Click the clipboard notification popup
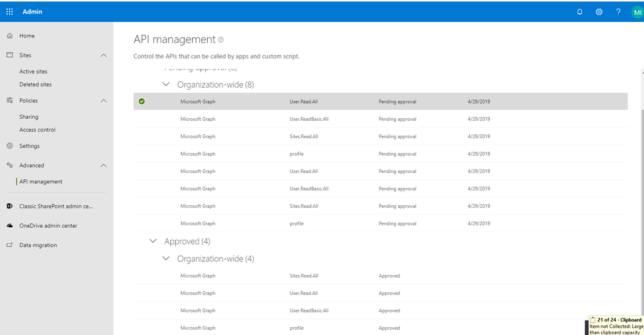Image resolution: width=644 pixels, height=335 pixels. click(x=616, y=325)
